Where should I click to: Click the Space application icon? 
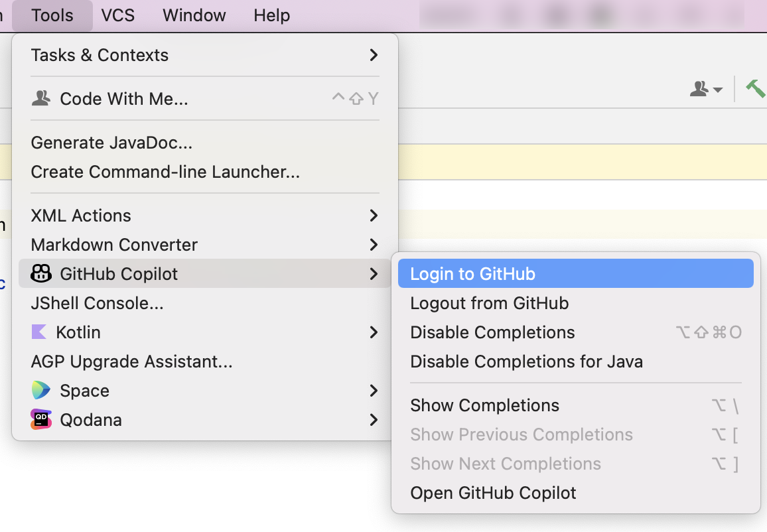[41, 391]
